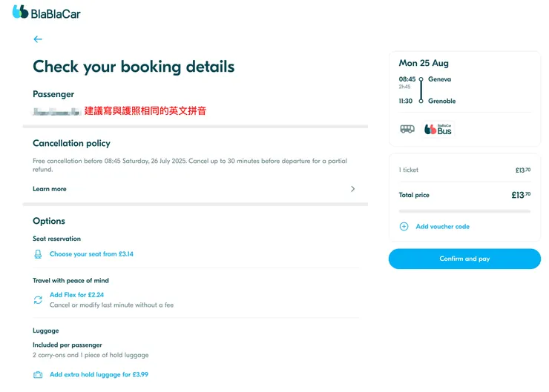Click the extra hold luggage suitcase icon
Viewport: 549px width, 392px height.
coord(39,375)
